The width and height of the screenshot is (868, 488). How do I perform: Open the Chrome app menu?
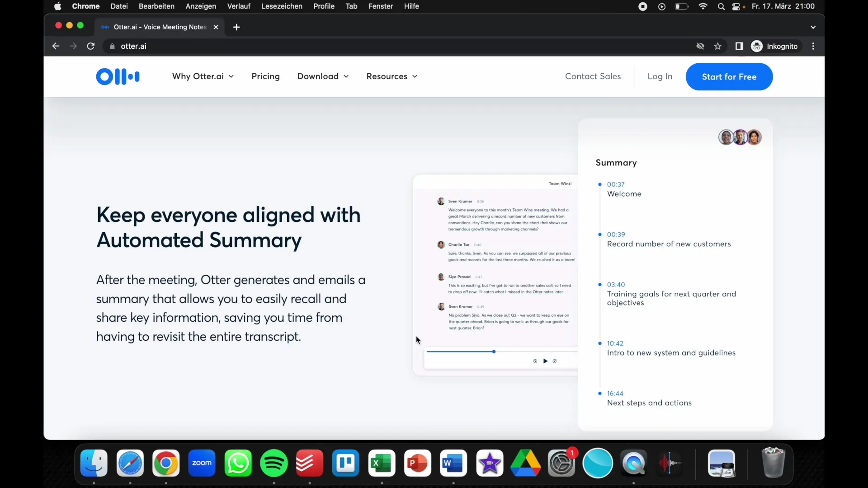[86, 6]
